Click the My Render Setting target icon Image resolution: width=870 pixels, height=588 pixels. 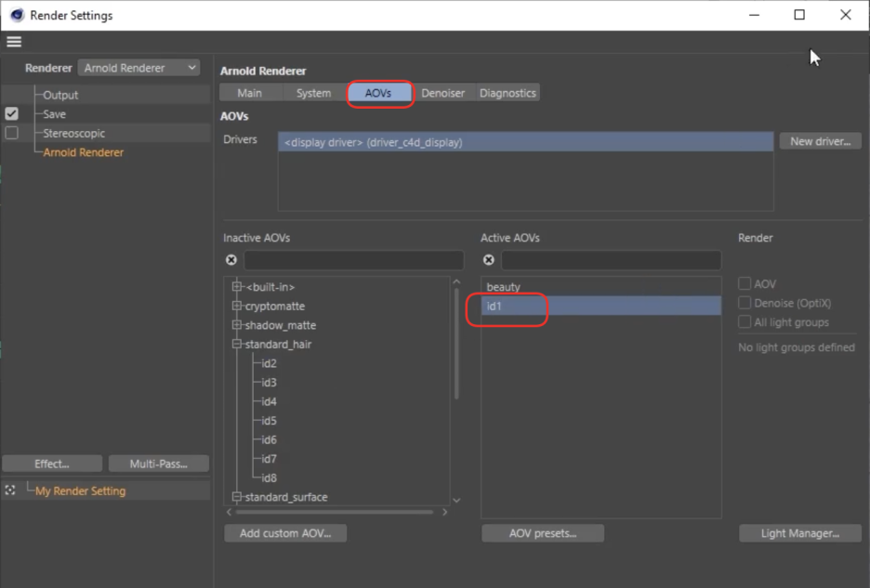tap(10, 490)
